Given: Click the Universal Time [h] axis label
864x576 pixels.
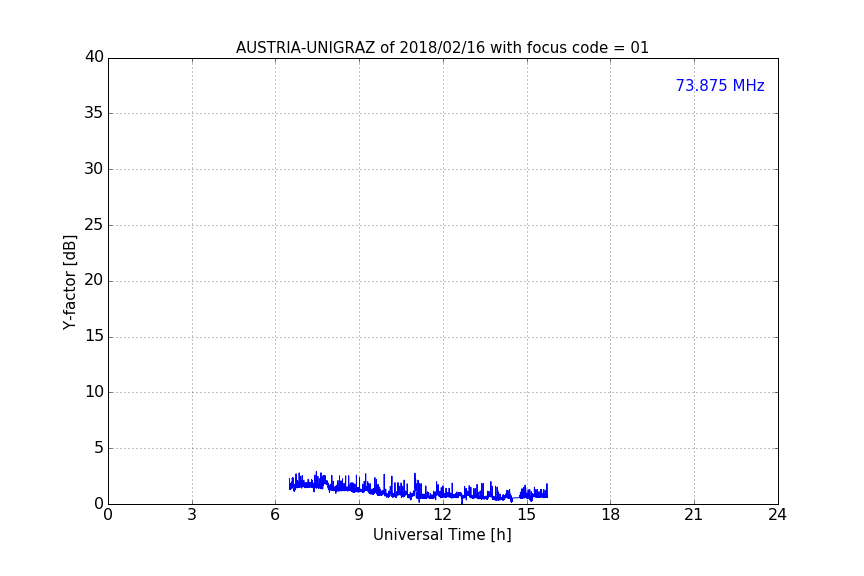Looking at the screenshot, I should click(442, 535).
